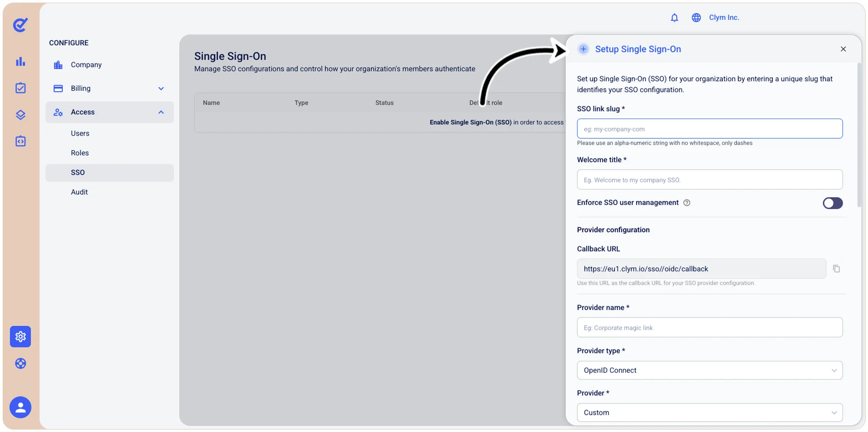Collapse the Access menu chevron
868x432 pixels.
161,112
